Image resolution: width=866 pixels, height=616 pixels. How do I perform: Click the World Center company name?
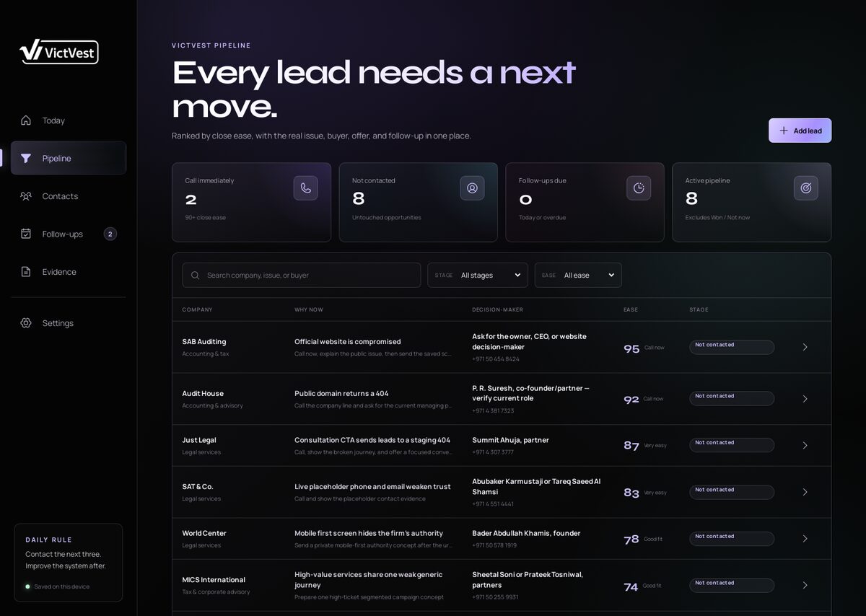coord(204,534)
